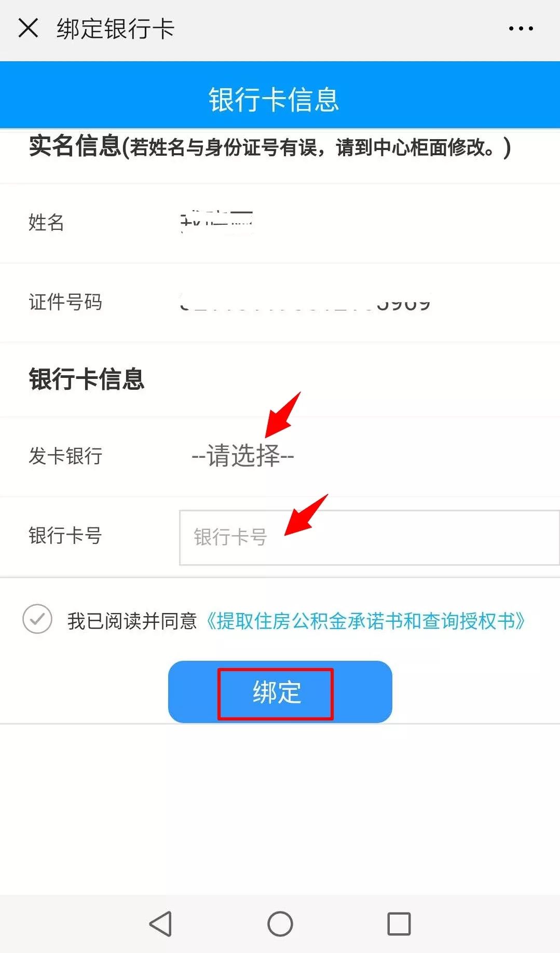
Task: Tap the 我已阅读并同意 text
Action: tap(132, 621)
